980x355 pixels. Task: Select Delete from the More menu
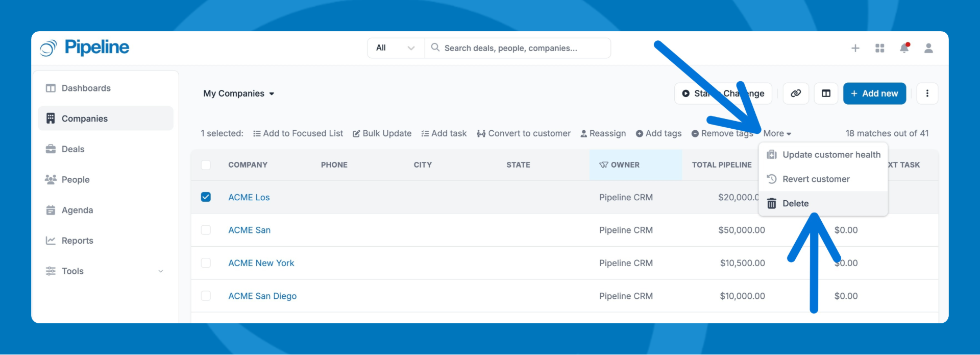[x=823, y=203]
